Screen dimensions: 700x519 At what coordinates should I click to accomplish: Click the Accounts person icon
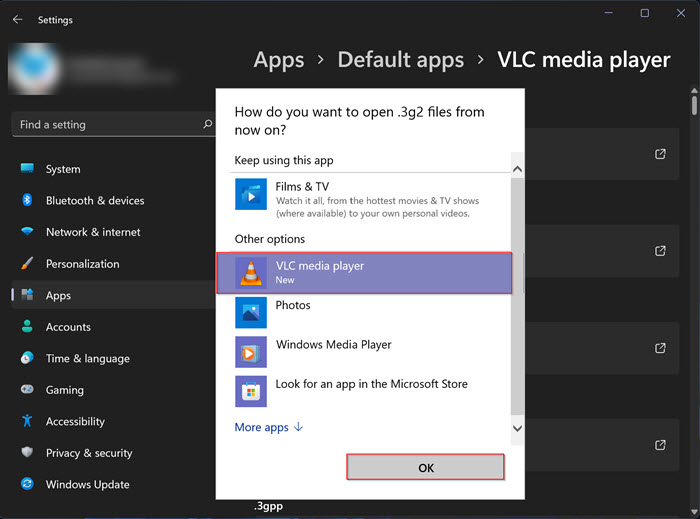27,326
